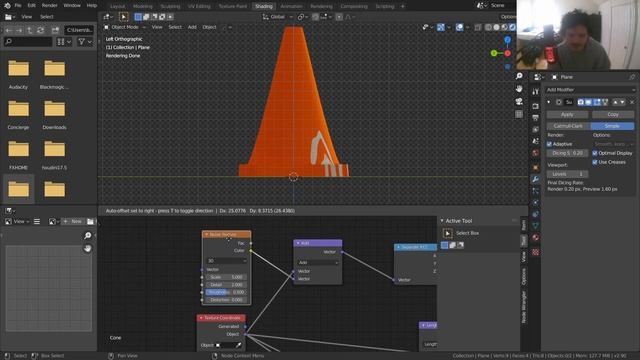Toggle the Use Creases checkbox

[x=595, y=162]
